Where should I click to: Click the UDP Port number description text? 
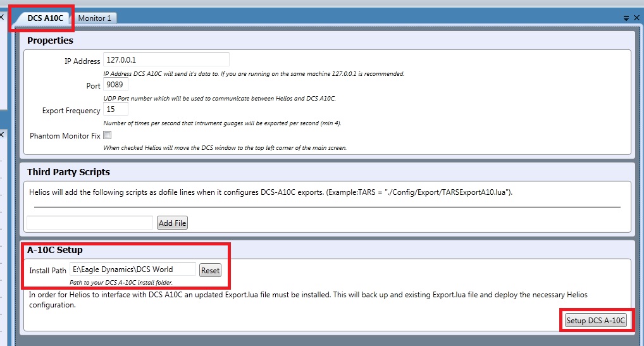[220, 99]
